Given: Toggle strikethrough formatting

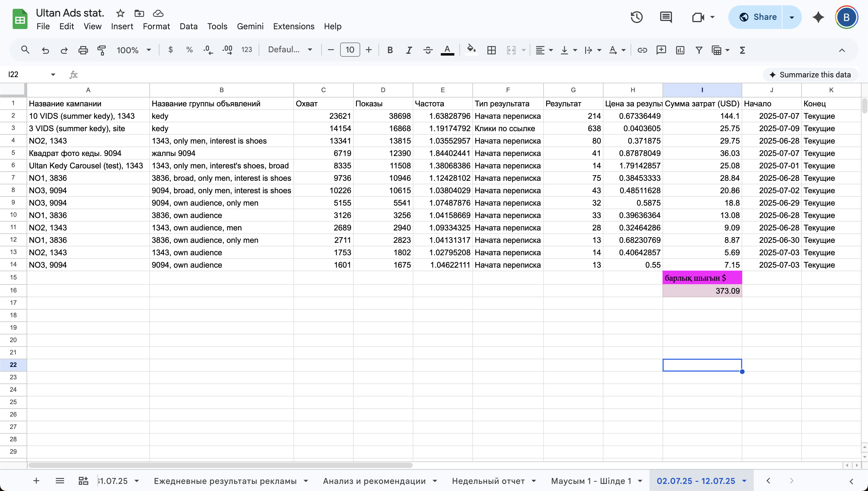Looking at the screenshot, I should click(428, 50).
